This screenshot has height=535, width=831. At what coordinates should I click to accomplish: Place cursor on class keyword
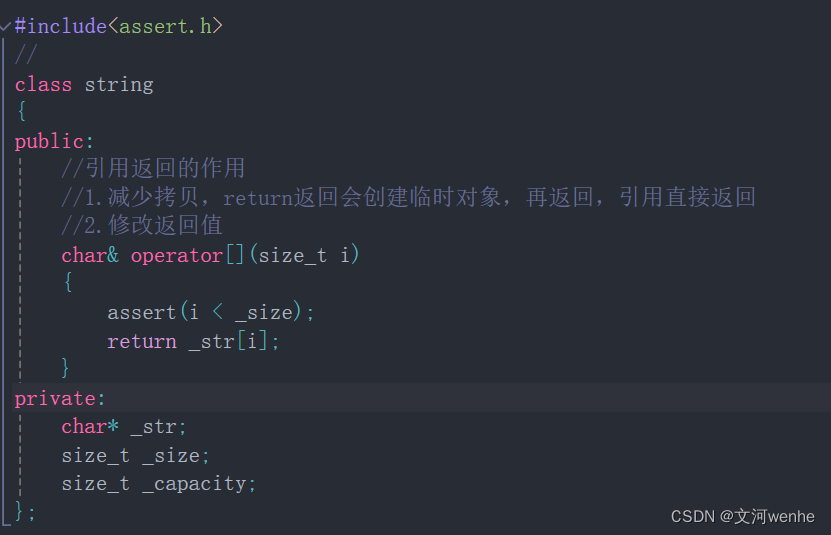[x=43, y=84]
